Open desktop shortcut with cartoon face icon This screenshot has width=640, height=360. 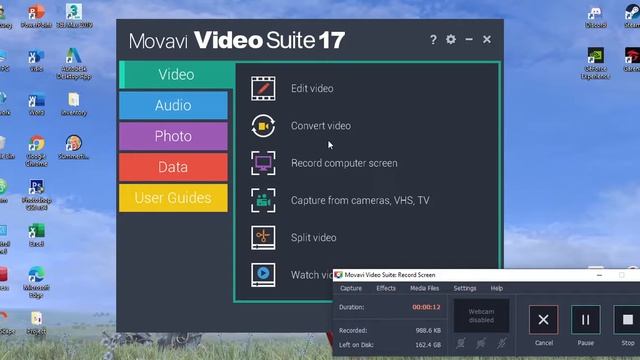click(x=74, y=147)
